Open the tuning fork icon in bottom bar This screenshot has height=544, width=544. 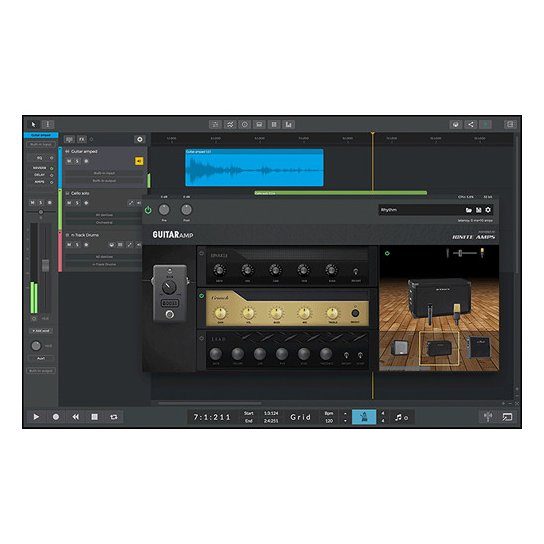pyautogui.click(x=488, y=417)
